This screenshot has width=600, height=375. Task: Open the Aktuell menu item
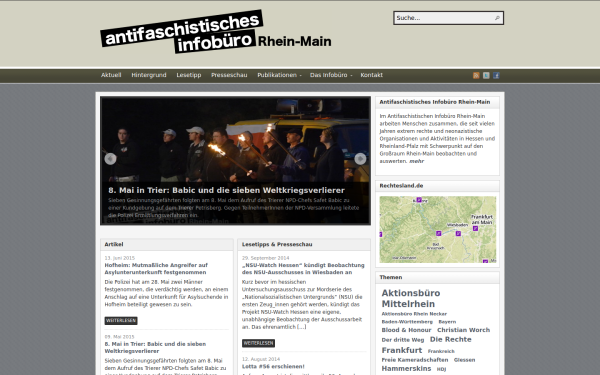111,75
